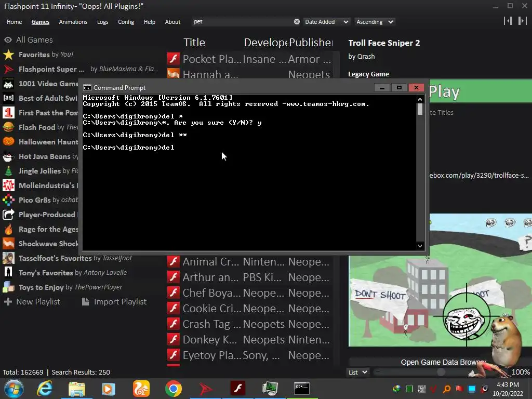Open Google Chrome from taskbar

click(174, 389)
